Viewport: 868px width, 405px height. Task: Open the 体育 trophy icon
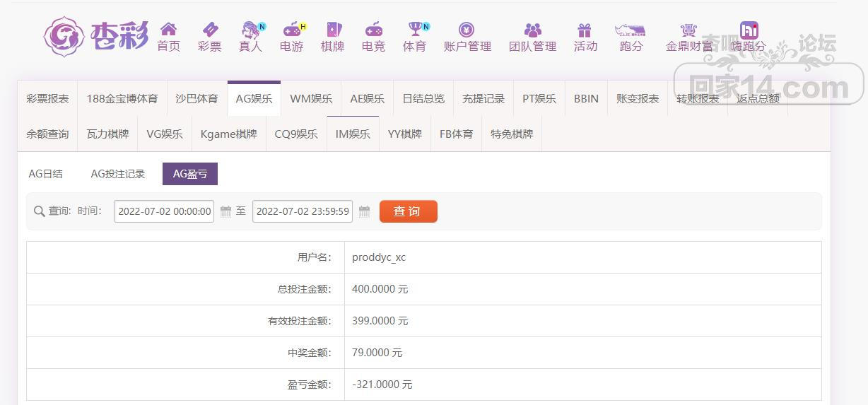(415, 29)
